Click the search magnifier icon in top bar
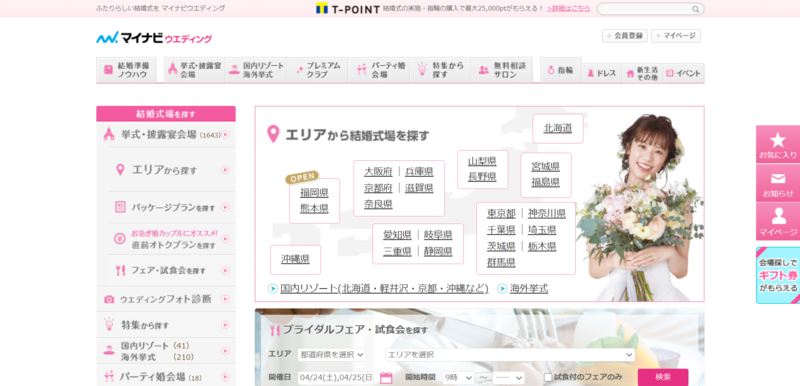The height and width of the screenshot is (386, 800). click(x=695, y=9)
